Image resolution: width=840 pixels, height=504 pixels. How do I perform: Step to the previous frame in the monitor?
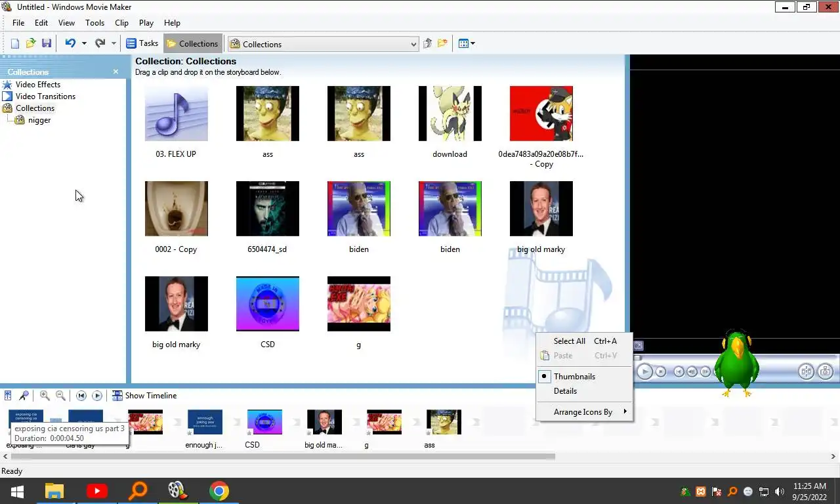(x=692, y=371)
